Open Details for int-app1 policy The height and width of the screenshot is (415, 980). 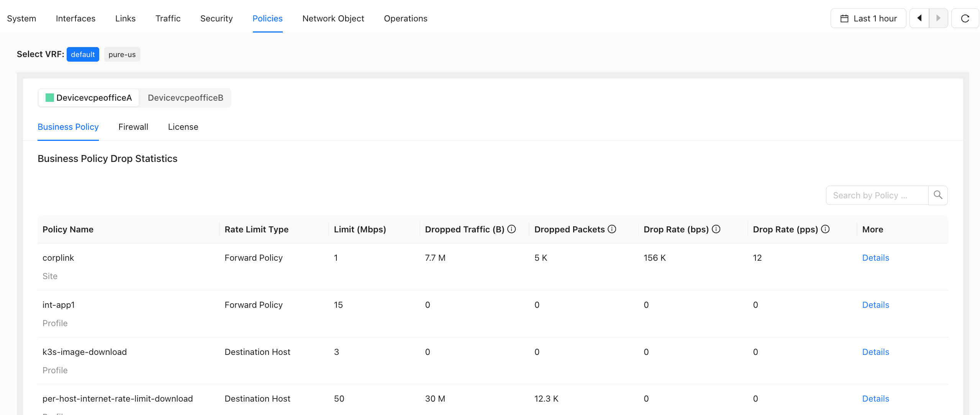tap(875, 305)
